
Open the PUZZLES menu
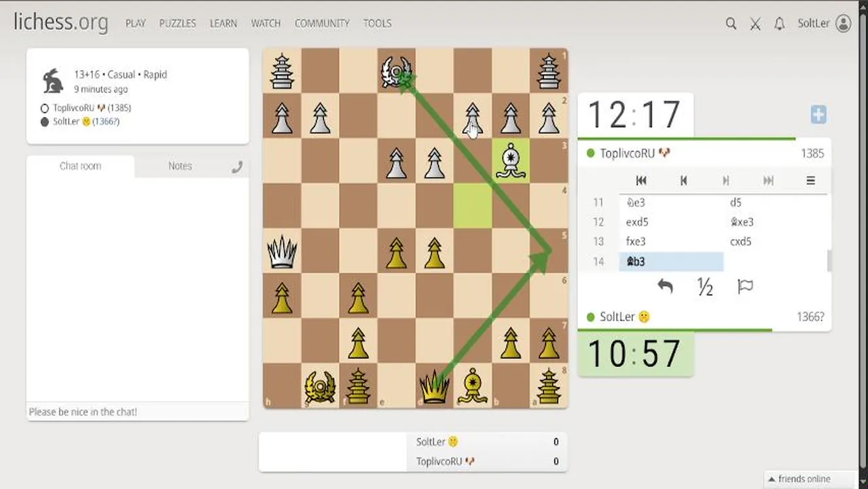point(177,23)
